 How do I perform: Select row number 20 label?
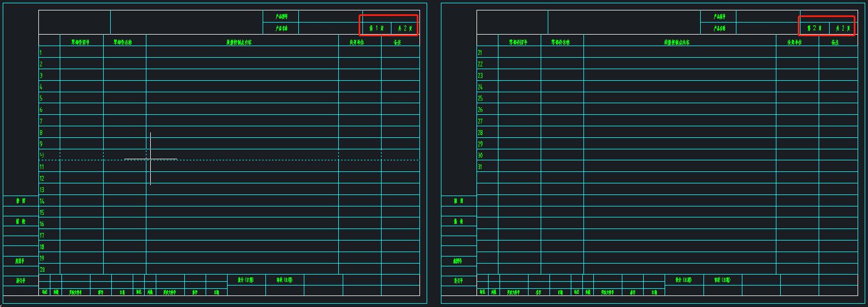pos(42,270)
